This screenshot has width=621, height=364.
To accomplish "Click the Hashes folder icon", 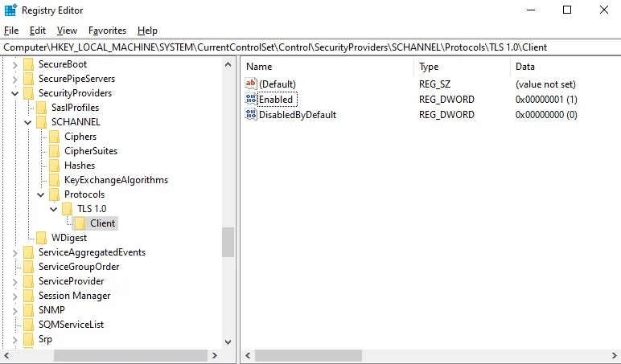I will click(55, 166).
